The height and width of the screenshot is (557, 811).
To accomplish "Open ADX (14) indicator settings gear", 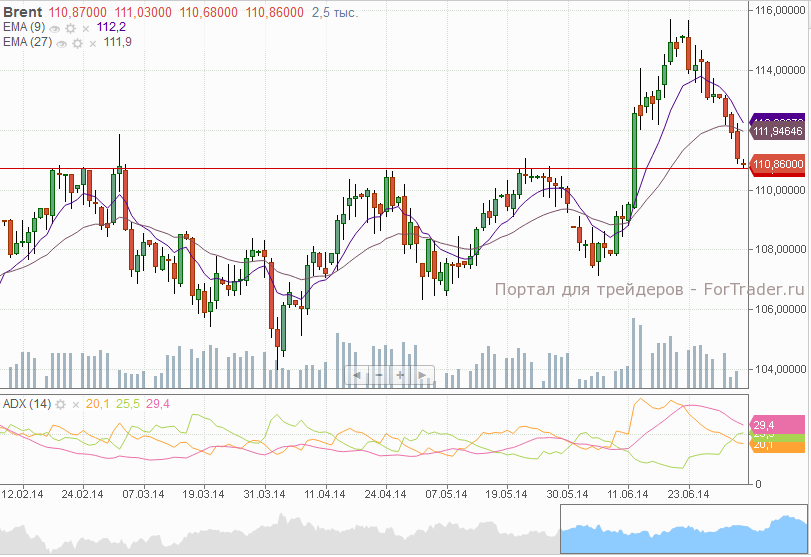I will [x=61, y=404].
